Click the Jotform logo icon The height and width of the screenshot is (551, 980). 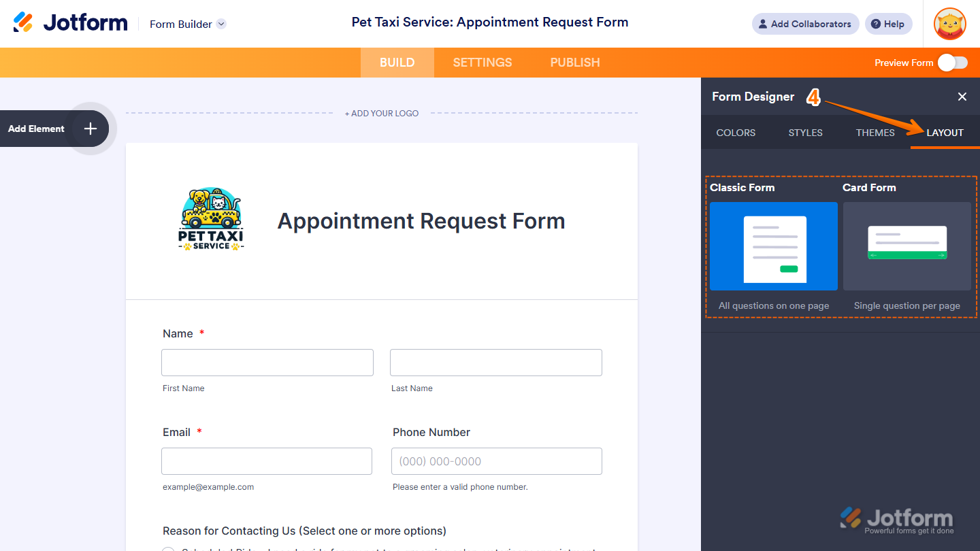pos(23,22)
